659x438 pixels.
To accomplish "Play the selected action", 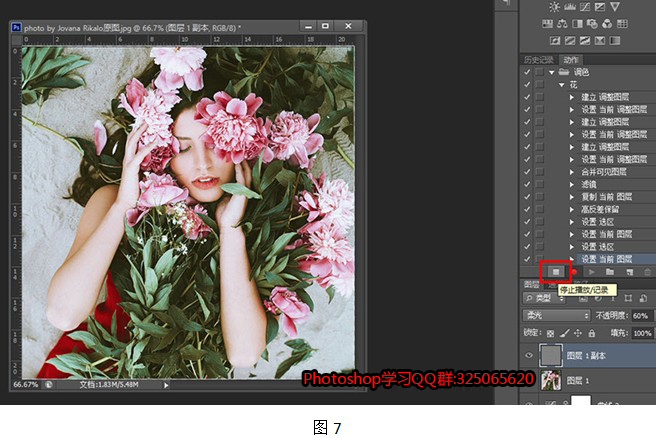I will click(x=591, y=272).
